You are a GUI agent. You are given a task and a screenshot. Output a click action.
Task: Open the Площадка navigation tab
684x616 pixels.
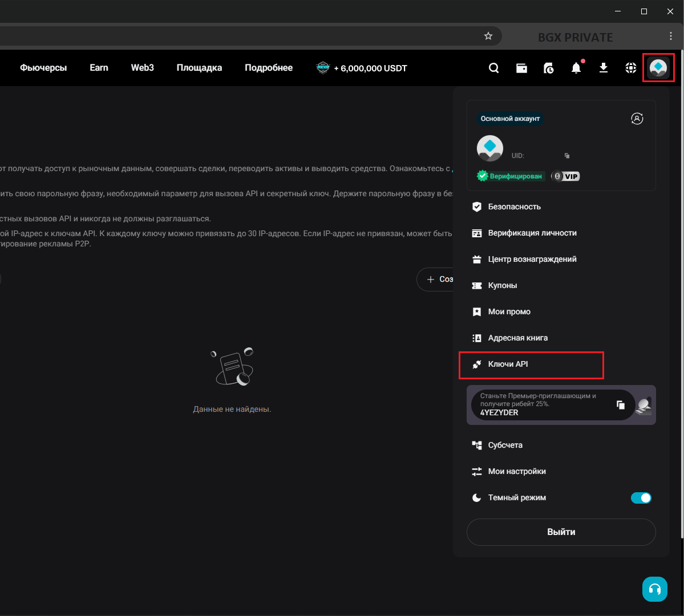(199, 68)
